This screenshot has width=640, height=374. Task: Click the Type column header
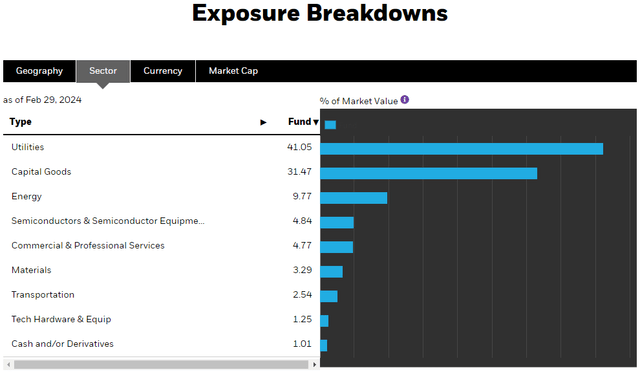[20, 122]
